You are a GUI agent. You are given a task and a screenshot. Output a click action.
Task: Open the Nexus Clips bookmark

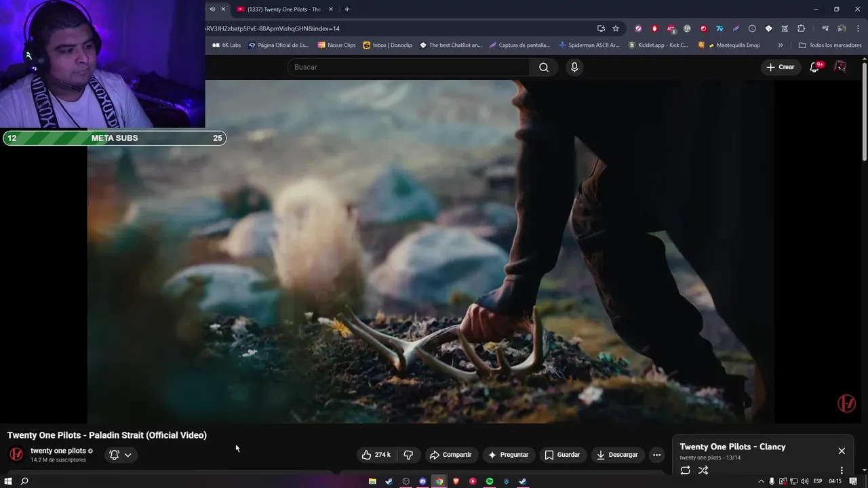coord(336,45)
